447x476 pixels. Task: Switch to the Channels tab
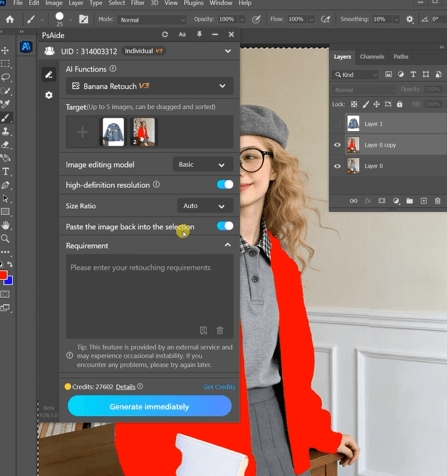pos(372,57)
